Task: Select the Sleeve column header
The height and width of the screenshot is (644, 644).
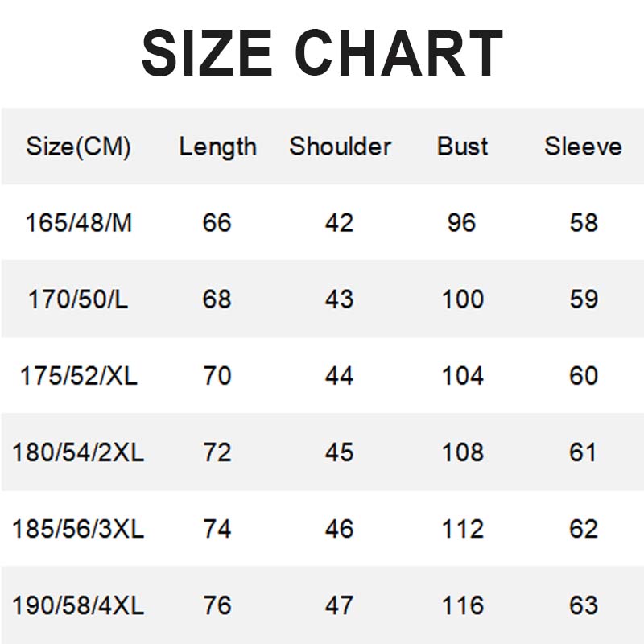Action: (x=583, y=147)
